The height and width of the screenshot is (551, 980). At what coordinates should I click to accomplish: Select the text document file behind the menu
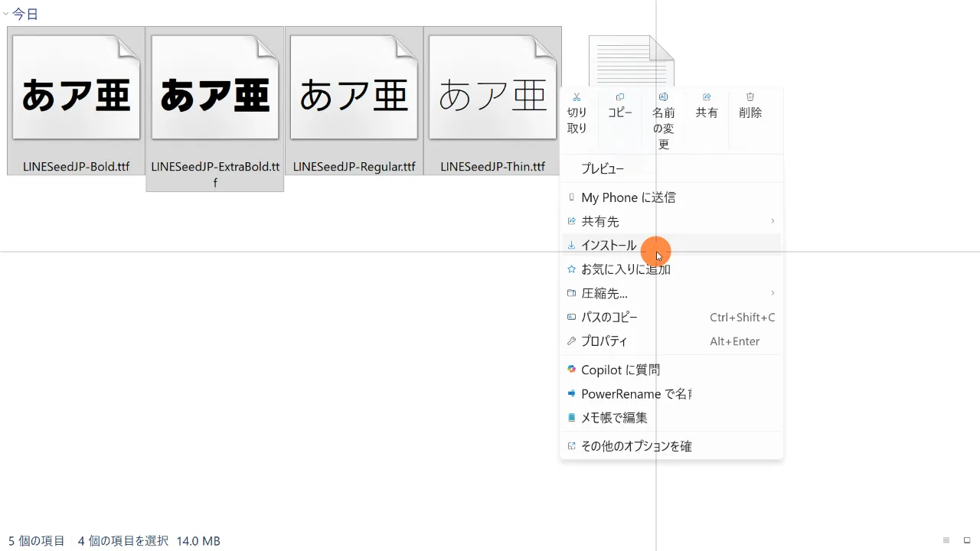click(631, 61)
